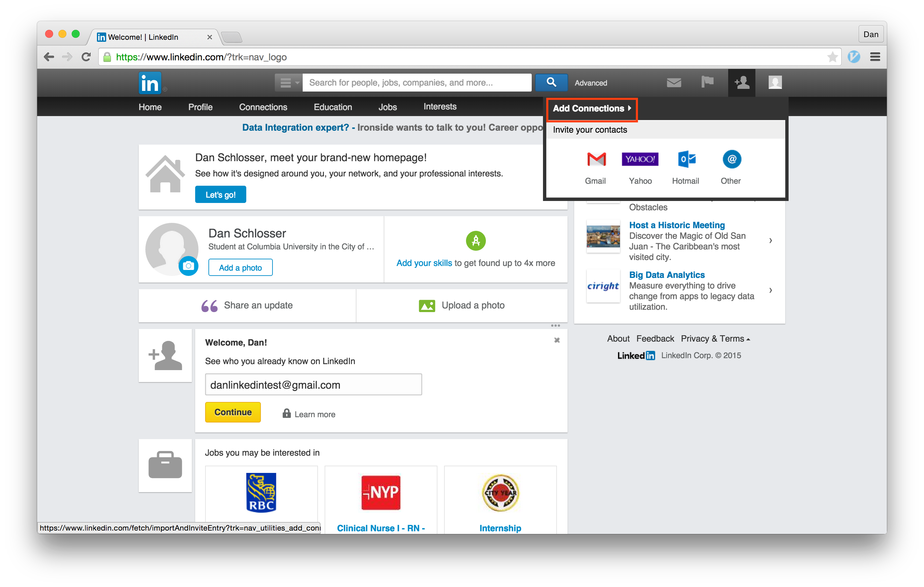Click the NYP job logo
This screenshot has height=587, width=924.
click(381, 492)
